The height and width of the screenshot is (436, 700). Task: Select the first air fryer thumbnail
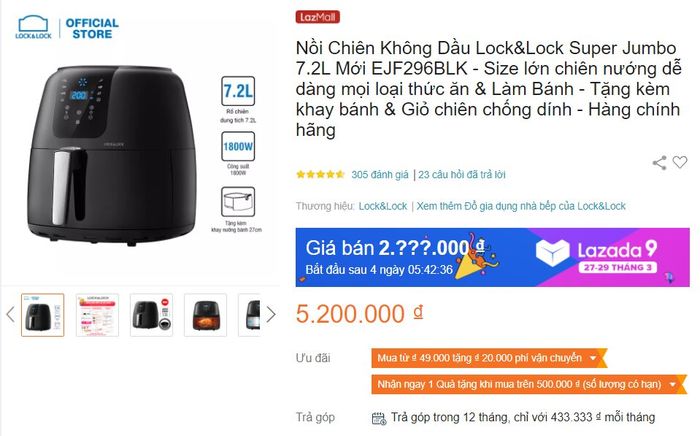coord(43,315)
